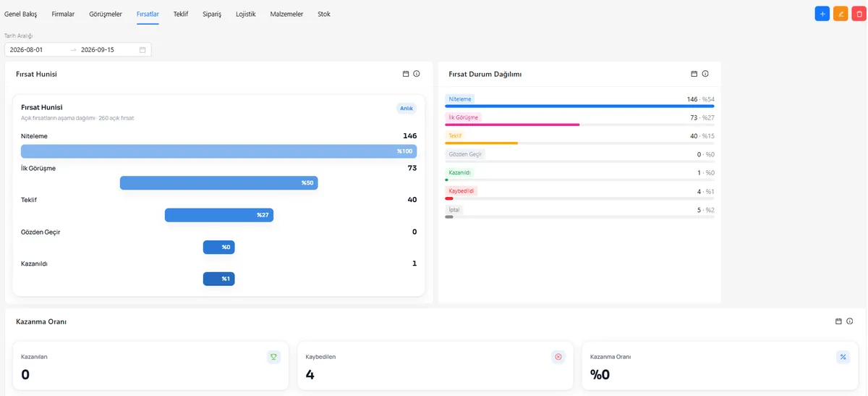Click calendar icon in Kazanma Oranı header
Image resolution: width=868 pixels, height=396 pixels.
coord(838,321)
